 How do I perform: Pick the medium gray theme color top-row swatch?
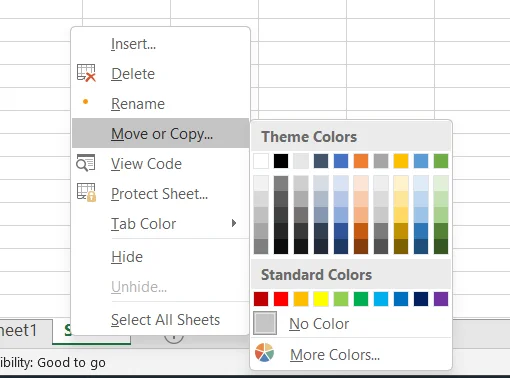(381, 161)
